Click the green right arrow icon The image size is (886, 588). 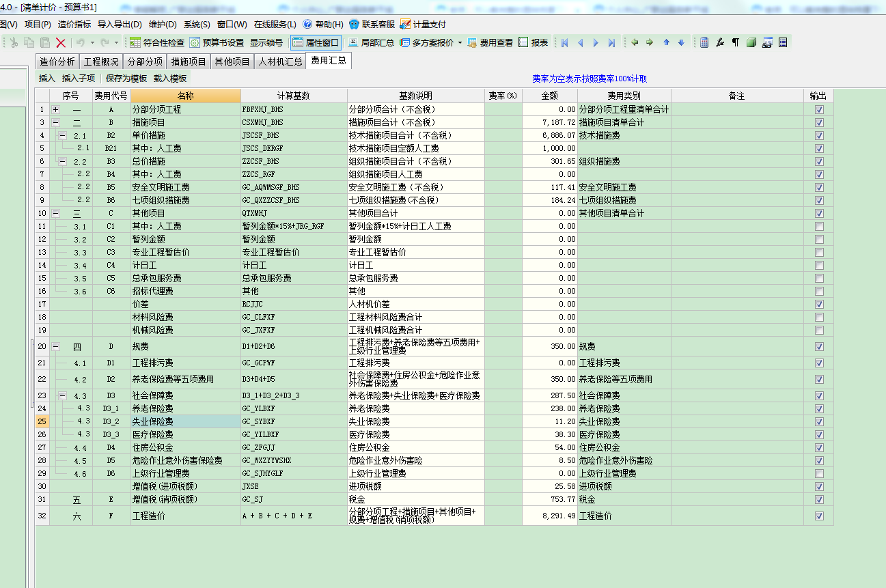[650, 42]
